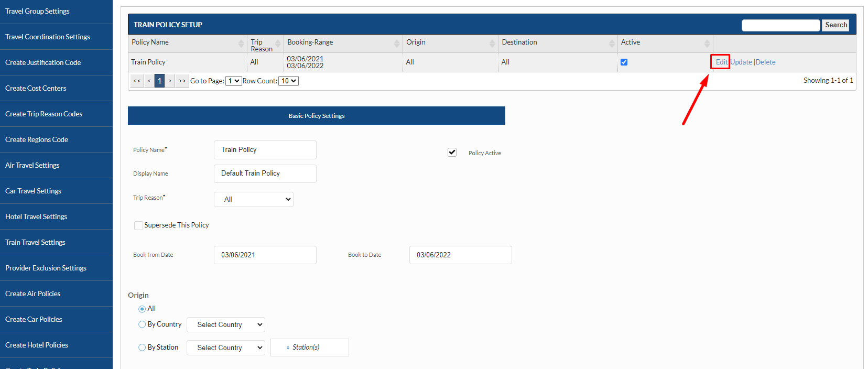Open Create Justification Code
868x369 pixels.
56,62
